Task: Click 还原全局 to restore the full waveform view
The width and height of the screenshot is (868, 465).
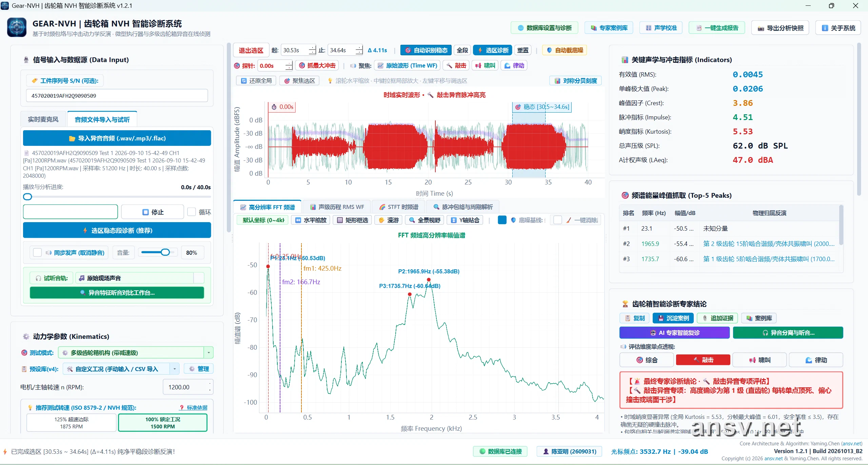Action: coord(256,81)
